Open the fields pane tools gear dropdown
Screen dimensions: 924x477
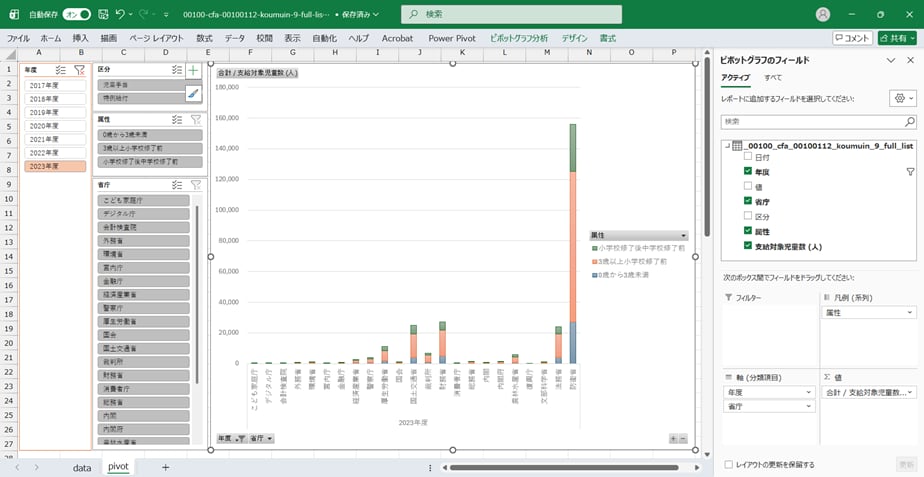pos(902,99)
